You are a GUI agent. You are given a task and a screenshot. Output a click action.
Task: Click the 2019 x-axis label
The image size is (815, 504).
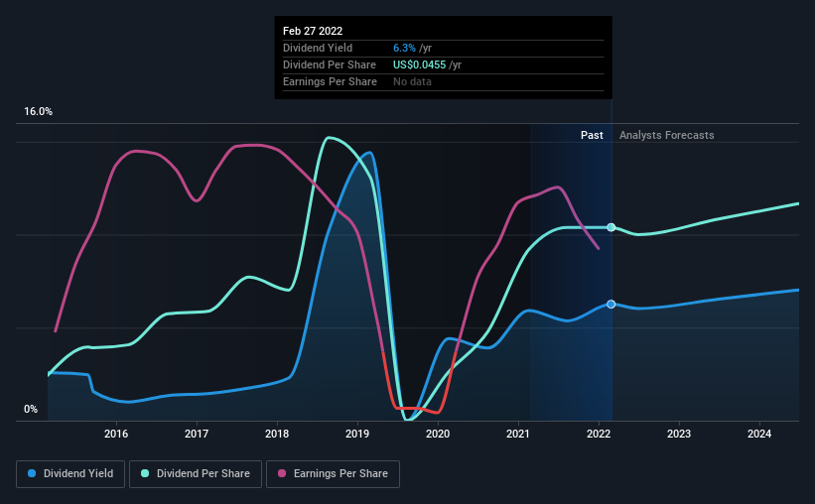[357, 434]
